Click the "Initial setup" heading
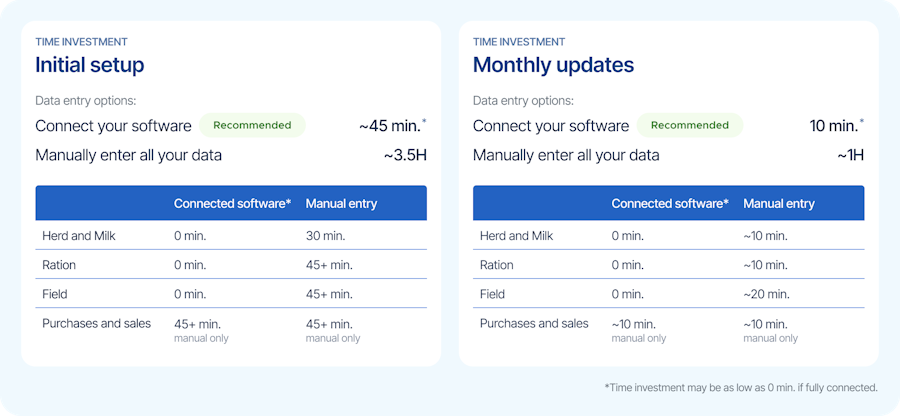This screenshot has height=416, width=900. coord(90,66)
